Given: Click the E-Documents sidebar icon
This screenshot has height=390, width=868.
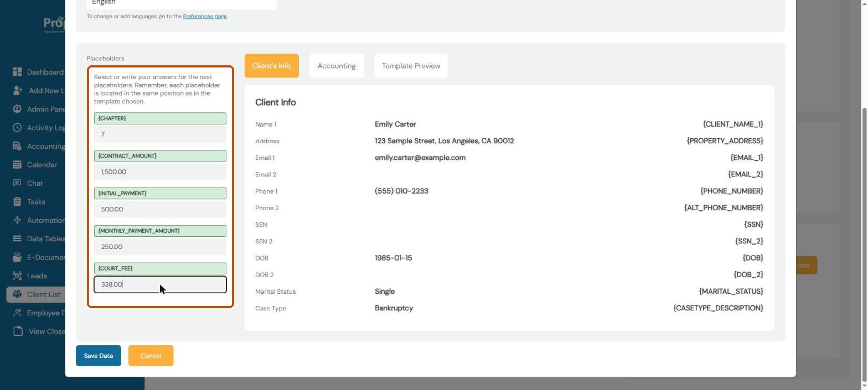Looking at the screenshot, I should (x=17, y=257).
